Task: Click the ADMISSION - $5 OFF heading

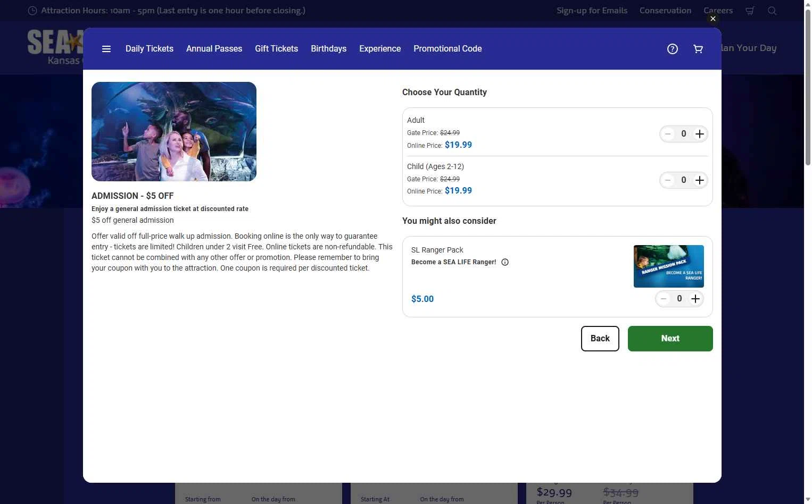Action: 132,196
